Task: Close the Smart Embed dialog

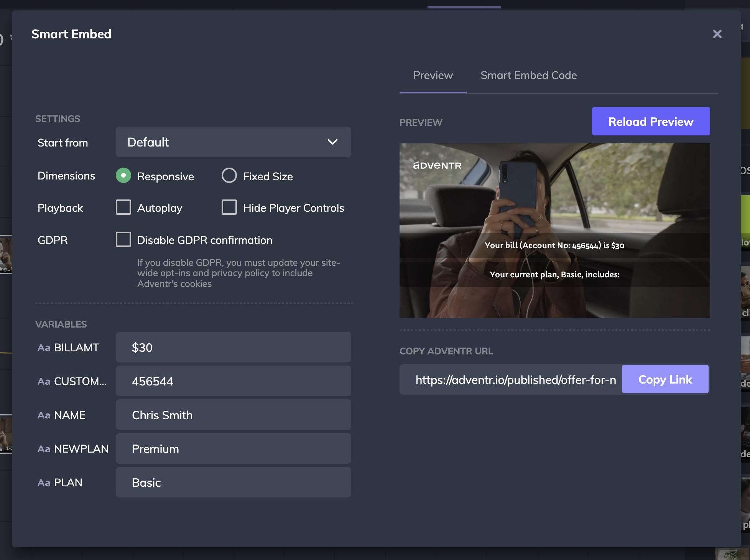Action: coord(717,34)
